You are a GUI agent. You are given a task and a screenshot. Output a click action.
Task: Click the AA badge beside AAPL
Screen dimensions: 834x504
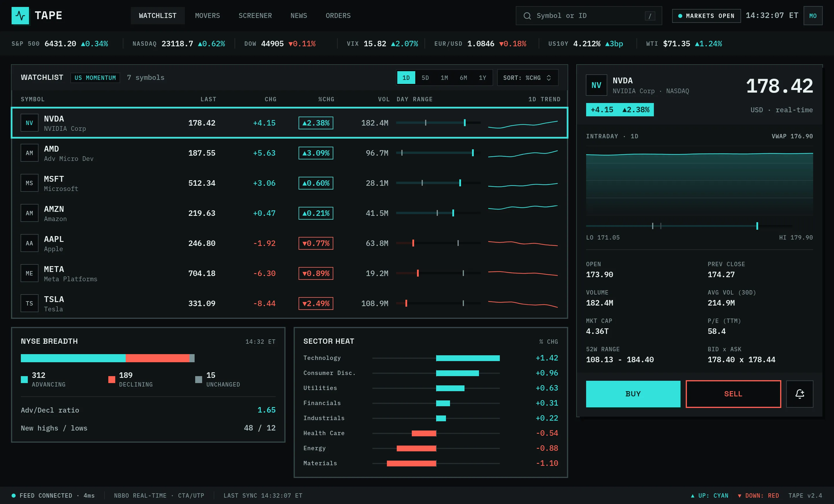pos(30,243)
